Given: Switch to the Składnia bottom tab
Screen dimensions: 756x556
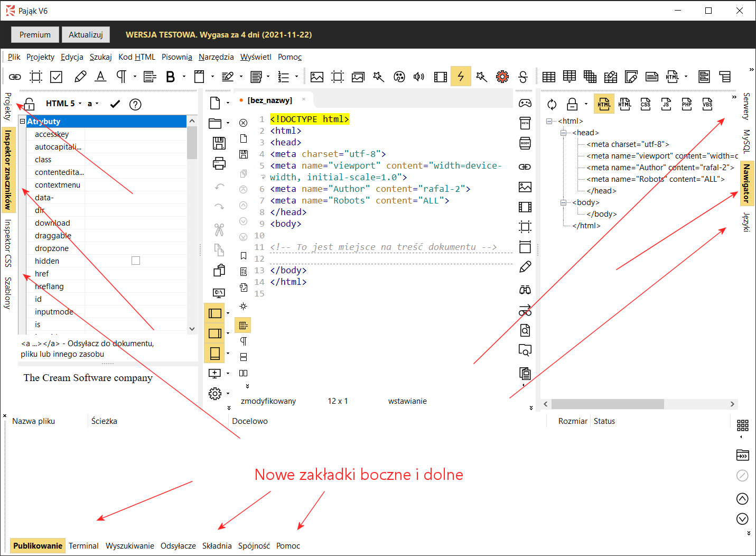Looking at the screenshot, I should point(217,546).
